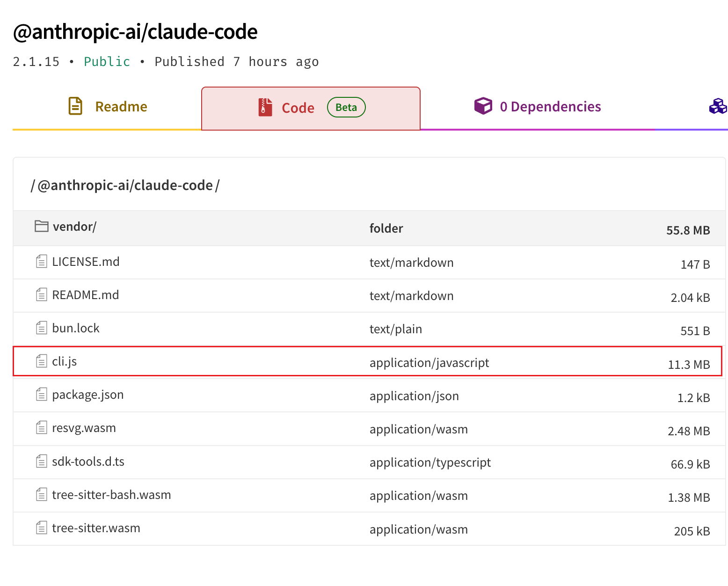View the package.json file
This screenshot has width=728, height=586.
click(88, 395)
